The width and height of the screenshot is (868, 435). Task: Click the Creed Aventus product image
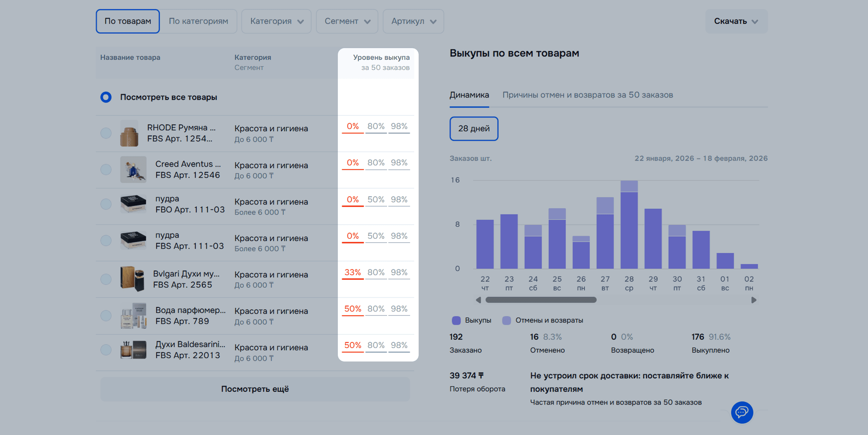click(133, 170)
